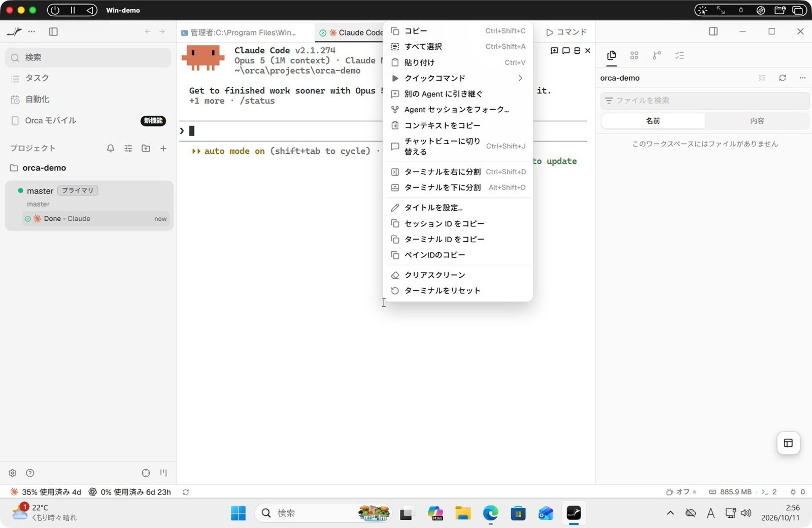Open the three-dot menu next to the Orca logo
Viewport: 812px width, 528px height.
(32, 31)
